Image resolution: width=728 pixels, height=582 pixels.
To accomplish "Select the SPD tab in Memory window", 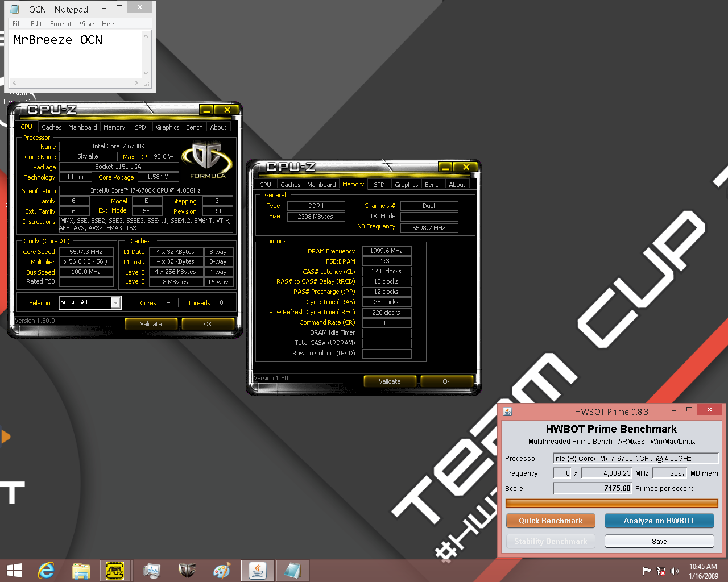I will 379,185.
